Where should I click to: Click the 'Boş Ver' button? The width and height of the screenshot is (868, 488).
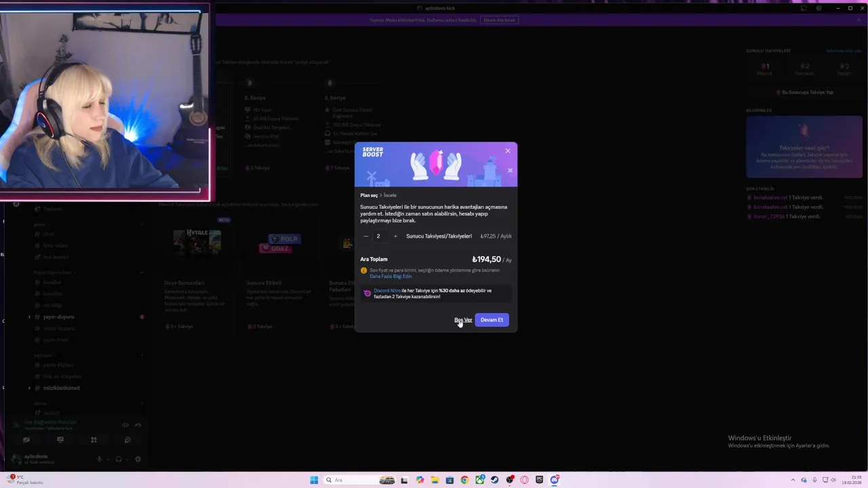pos(463,320)
